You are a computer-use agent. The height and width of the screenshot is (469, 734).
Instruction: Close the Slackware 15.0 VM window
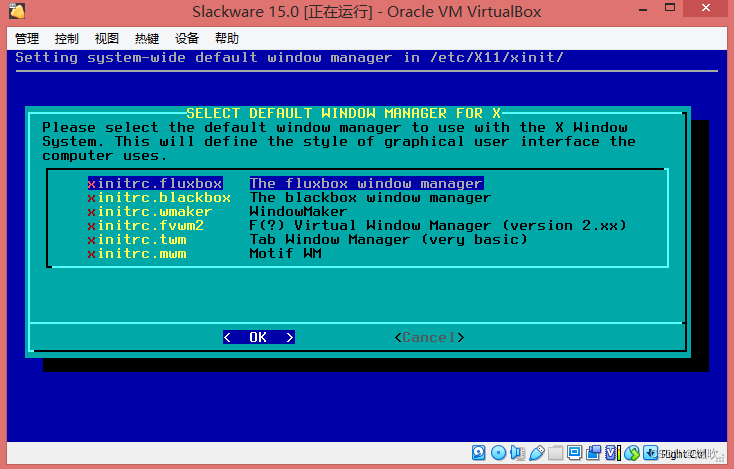pyautogui.click(x=706, y=7)
